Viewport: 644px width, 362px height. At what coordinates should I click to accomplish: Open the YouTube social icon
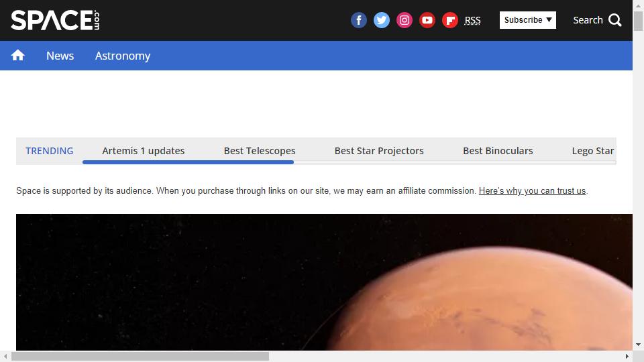pos(427,20)
